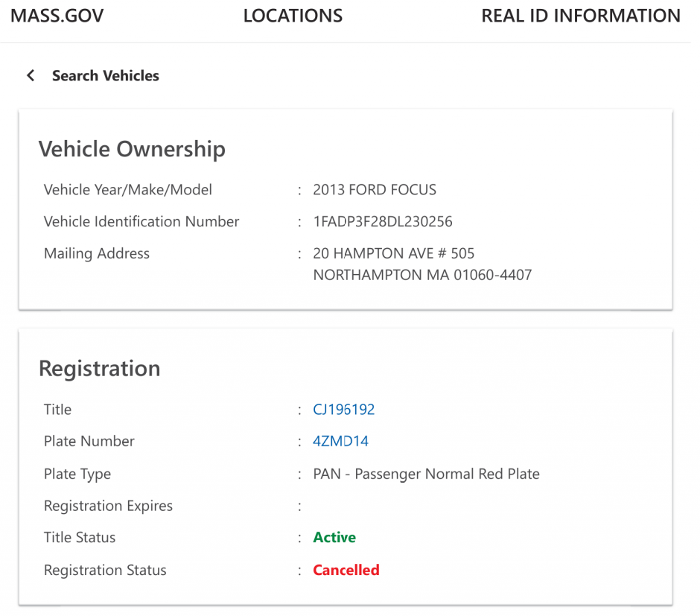Image resolution: width=700 pixels, height=616 pixels.
Task: Click the Registration section heading
Action: coord(99,369)
